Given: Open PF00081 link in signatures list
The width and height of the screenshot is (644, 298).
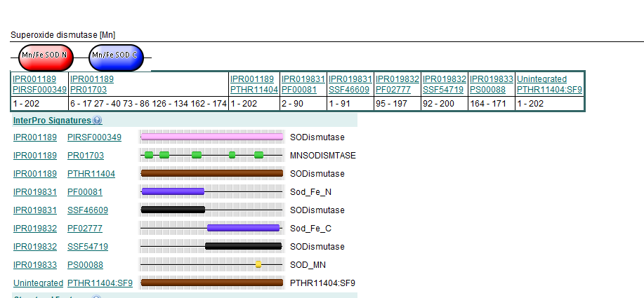Looking at the screenshot, I should [85, 192].
